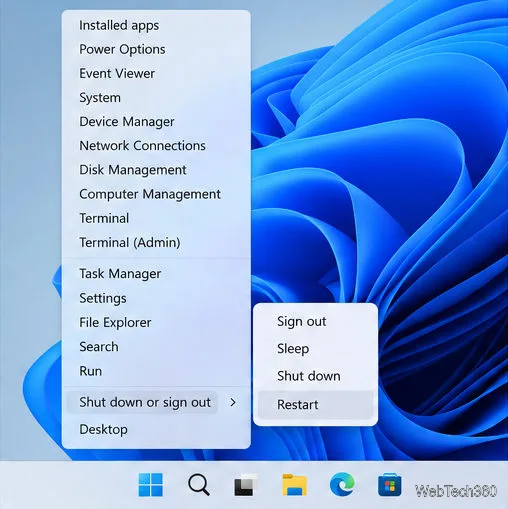Open Computer Management entry
The image size is (508, 509).
pos(156,194)
